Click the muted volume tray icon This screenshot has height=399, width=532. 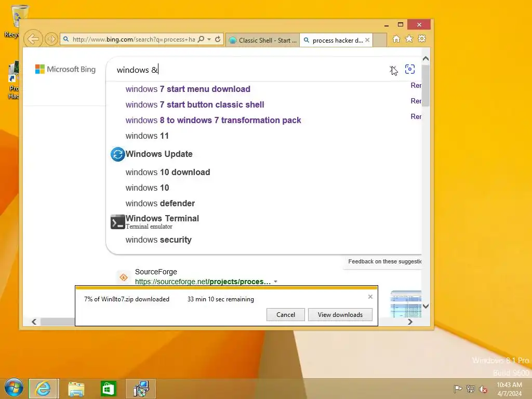pos(483,389)
